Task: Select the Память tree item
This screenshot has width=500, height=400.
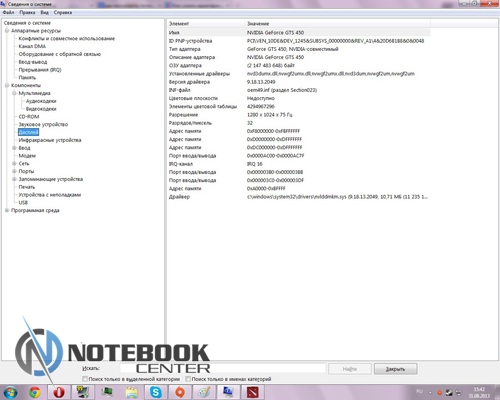Action: click(x=27, y=77)
